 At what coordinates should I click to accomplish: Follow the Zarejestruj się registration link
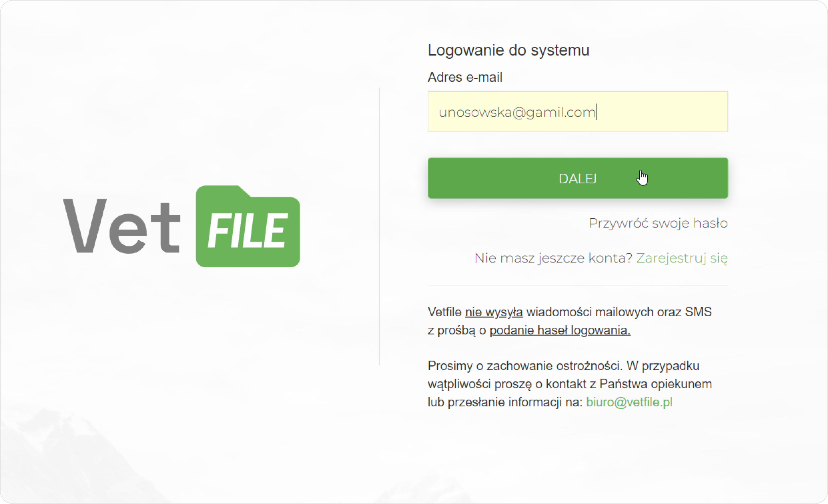(x=682, y=258)
